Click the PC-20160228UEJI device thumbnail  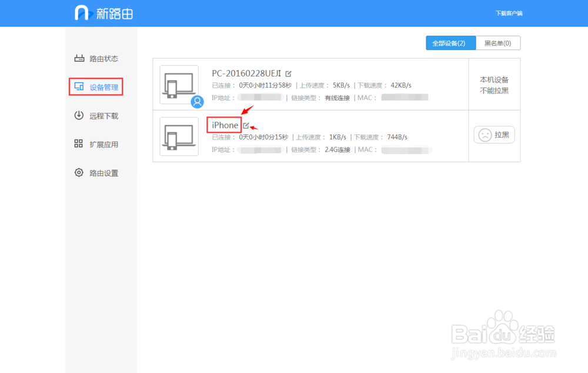tap(179, 84)
